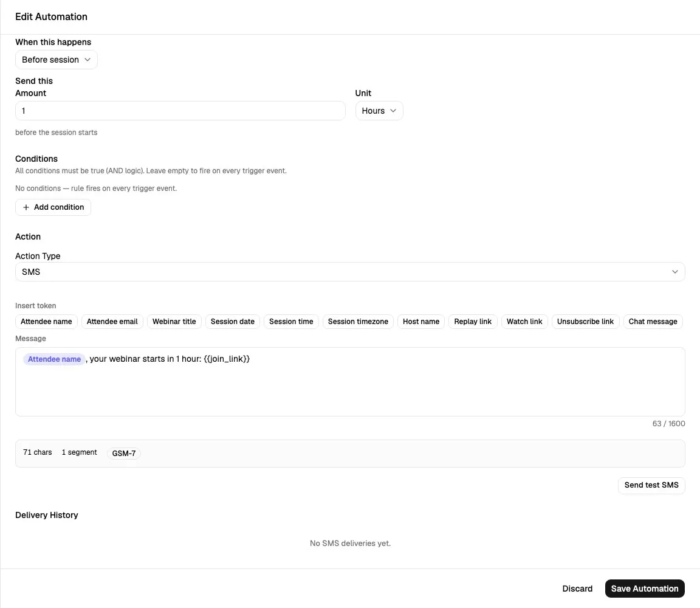Insert the Host name token

pyautogui.click(x=421, y=322)
